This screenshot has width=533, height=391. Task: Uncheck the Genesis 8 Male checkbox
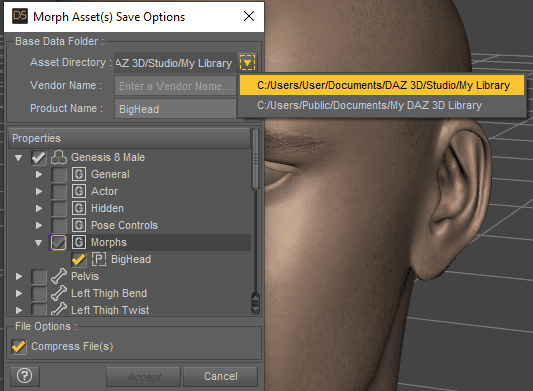click(39, 158)
